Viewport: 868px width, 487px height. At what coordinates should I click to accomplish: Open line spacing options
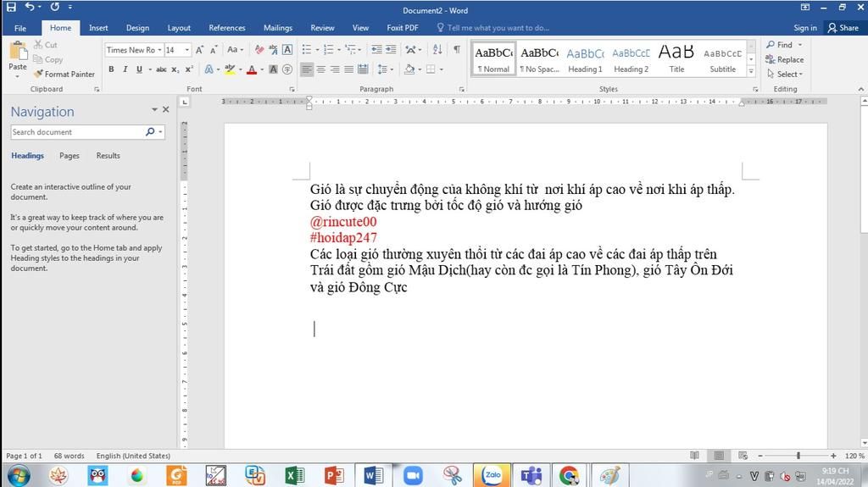click(x=385, y=69)
